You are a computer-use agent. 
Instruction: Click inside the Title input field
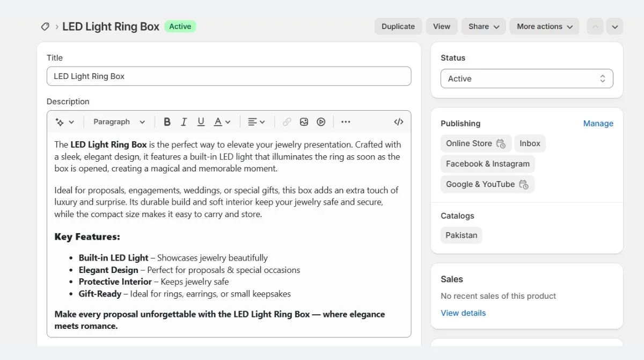coord(228,76)
